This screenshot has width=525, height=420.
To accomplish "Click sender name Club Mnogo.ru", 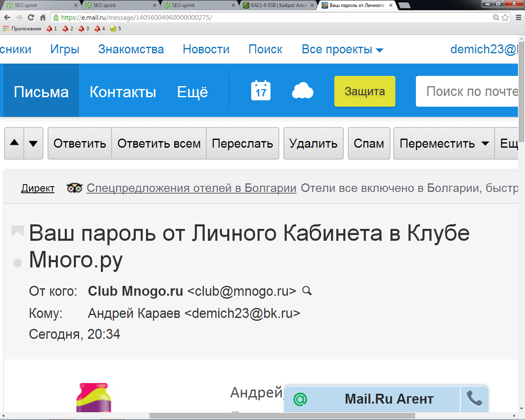I will pyautogui.click(x=135, y=291).
